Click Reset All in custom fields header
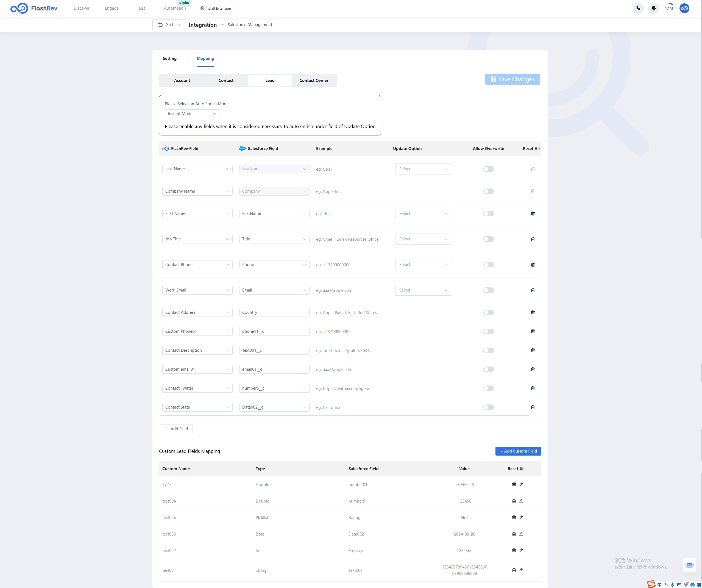The width and height of the screenshot is (702, 588). click(x=516, y=469)
